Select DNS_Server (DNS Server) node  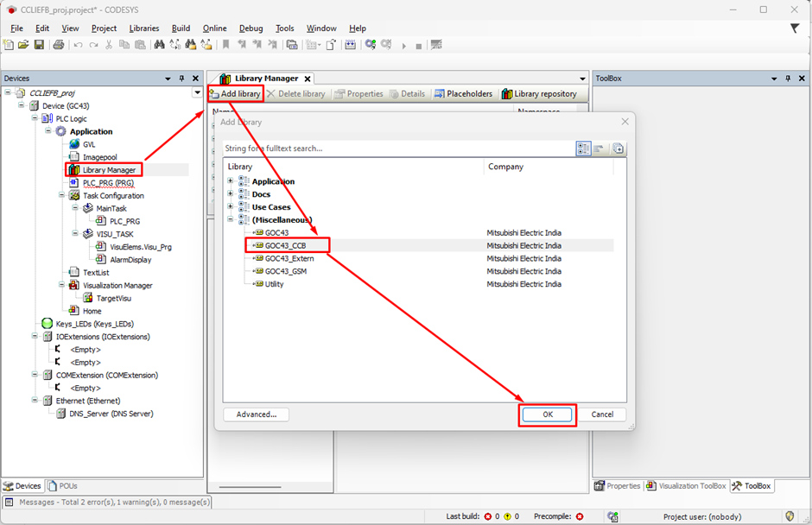pyautogui.click(x=111, y=414)
